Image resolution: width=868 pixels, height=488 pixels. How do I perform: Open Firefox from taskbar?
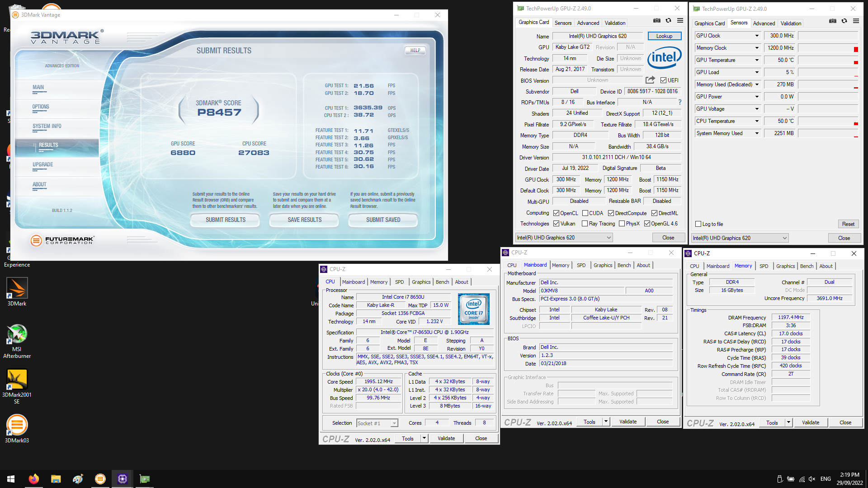(33, 479)
